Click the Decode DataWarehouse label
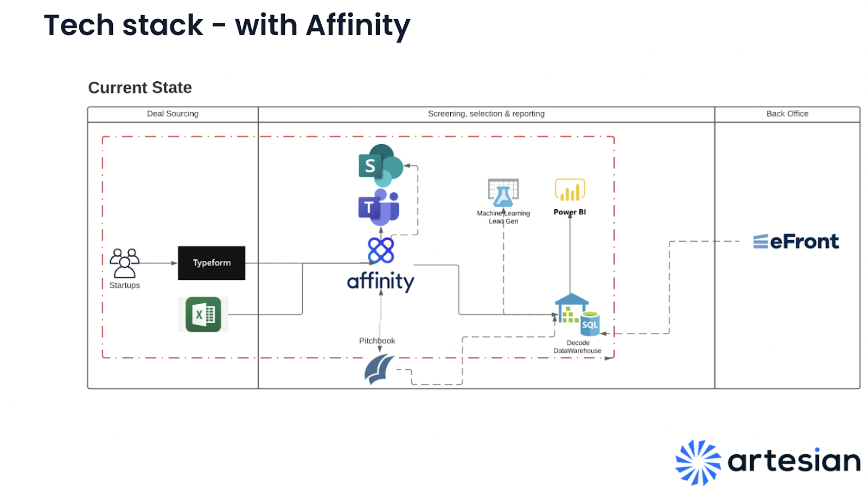This screenshot has height=495, width=868. [x=578, y=346]
